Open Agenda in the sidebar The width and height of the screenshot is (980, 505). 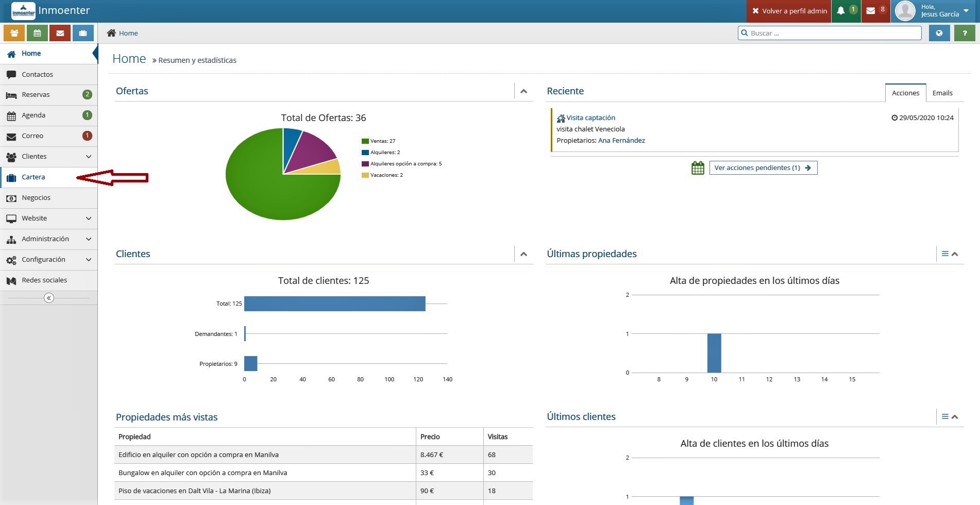pyautogui.click(x=48, y=115)
